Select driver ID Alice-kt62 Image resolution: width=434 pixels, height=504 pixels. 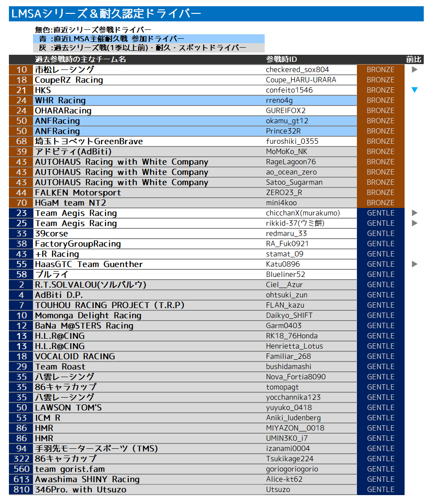pyautogui.click(x=284, y=479)
